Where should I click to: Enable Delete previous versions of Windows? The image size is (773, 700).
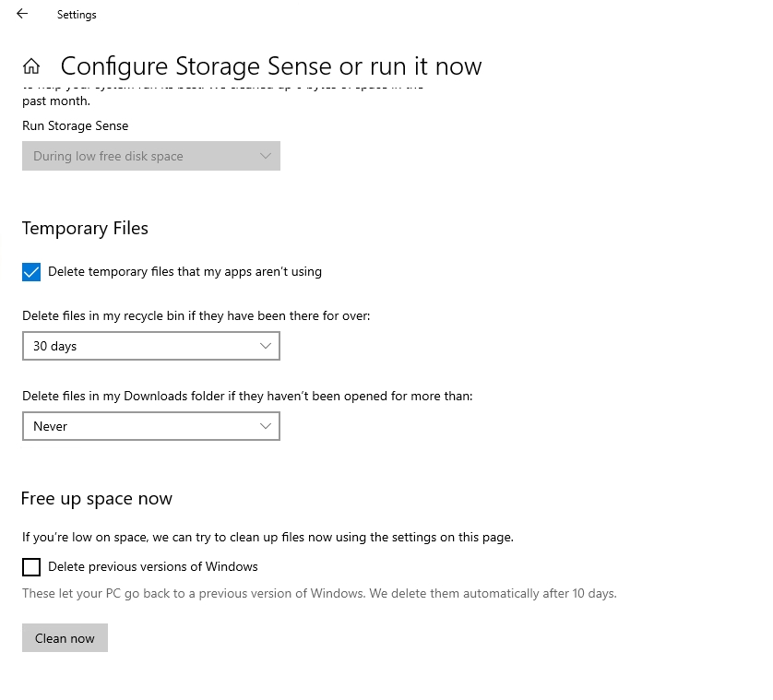(31, 567)
